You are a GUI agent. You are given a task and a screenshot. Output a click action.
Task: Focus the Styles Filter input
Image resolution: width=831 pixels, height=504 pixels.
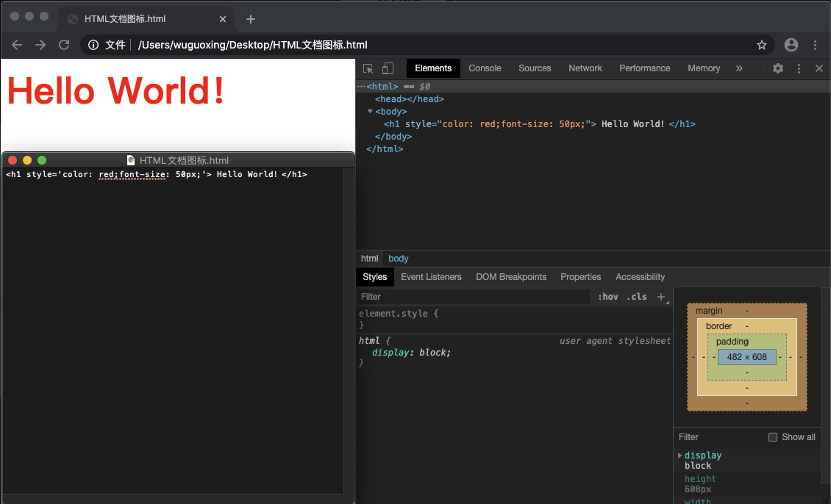[x=474, y=297]
